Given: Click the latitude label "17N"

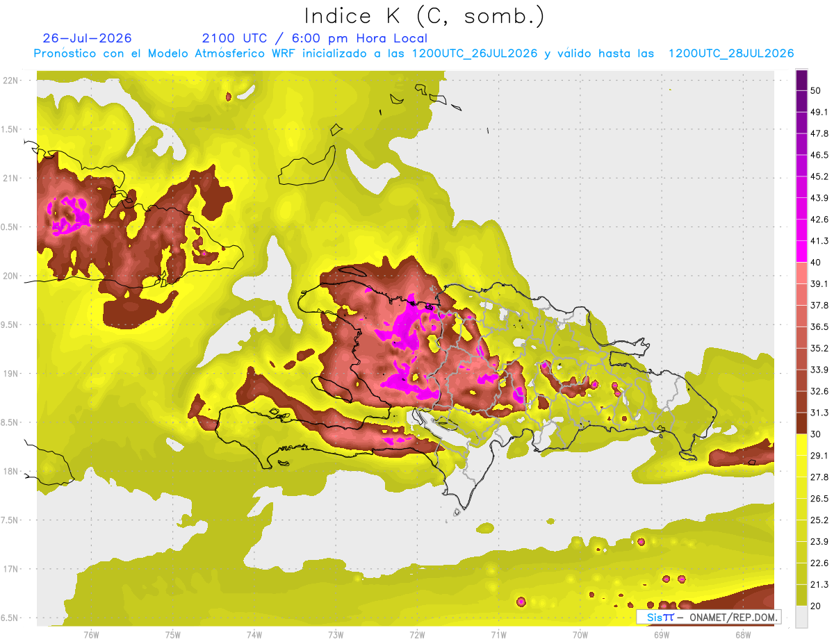Looking at the screenshot, I should (11, 569).
